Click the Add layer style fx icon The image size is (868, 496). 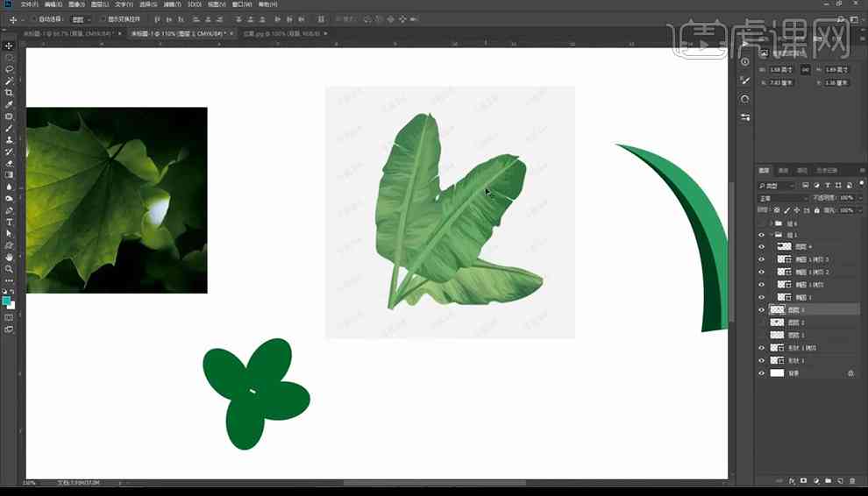coord(793,481)
